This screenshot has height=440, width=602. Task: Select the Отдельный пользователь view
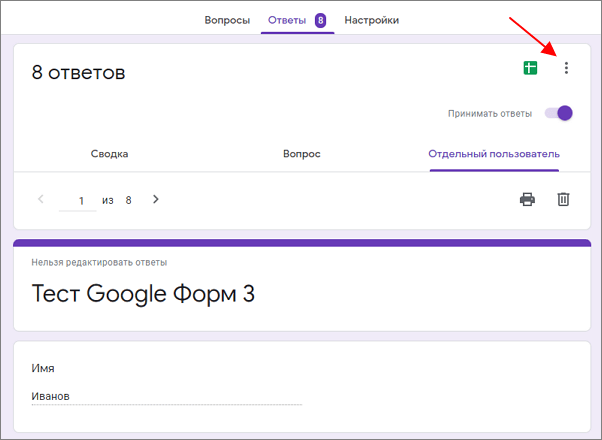point(494,154)
